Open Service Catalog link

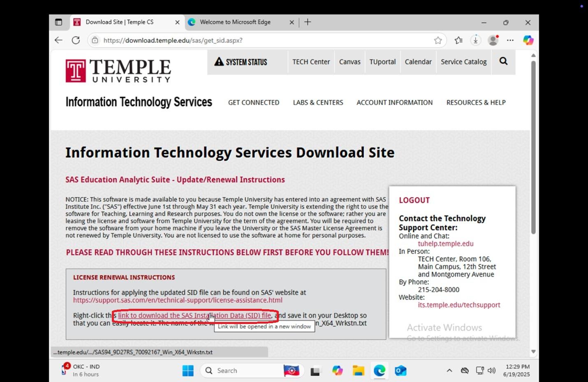(464, 62)
